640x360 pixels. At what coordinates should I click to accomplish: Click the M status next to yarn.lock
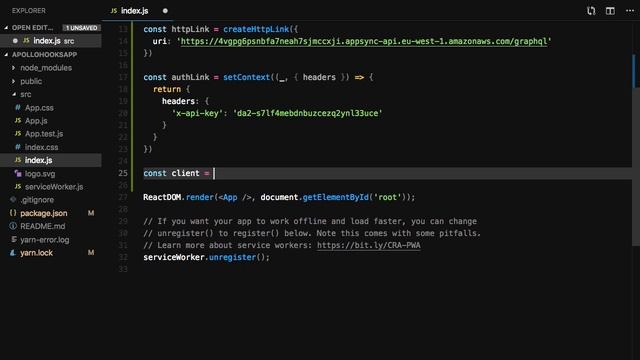point(91,253)
